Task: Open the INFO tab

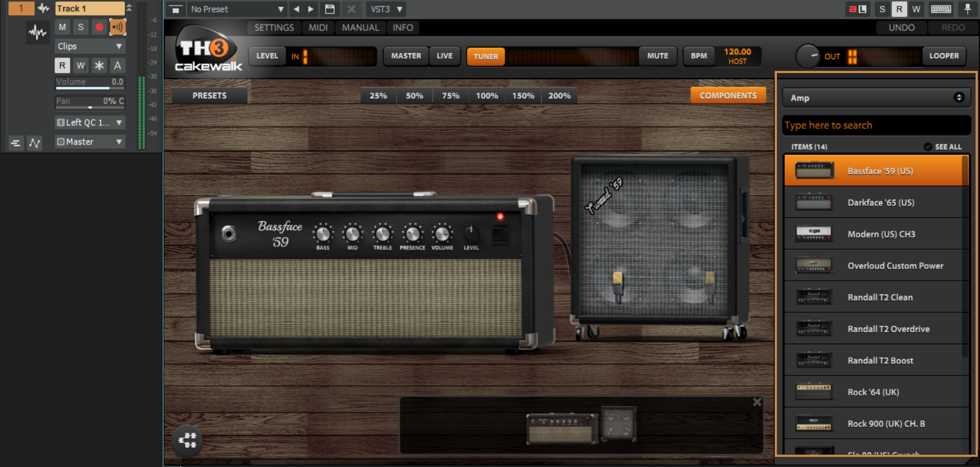Action: [403, 27]
